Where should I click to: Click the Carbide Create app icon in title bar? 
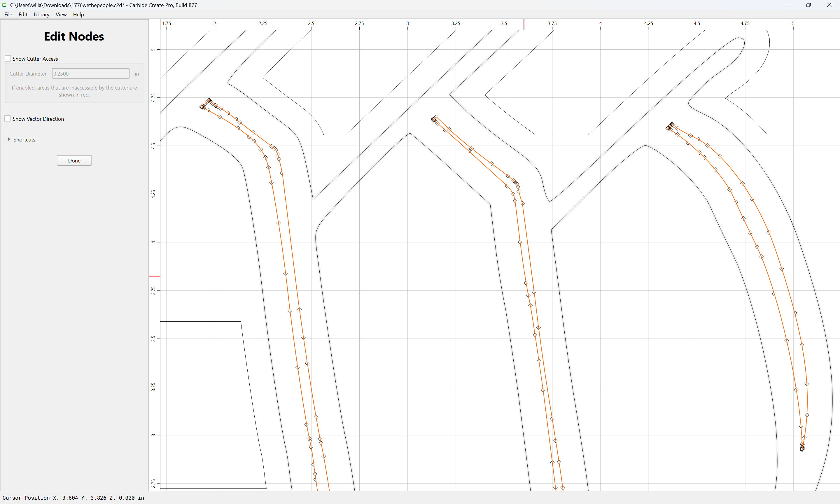[x=4, y=5]
